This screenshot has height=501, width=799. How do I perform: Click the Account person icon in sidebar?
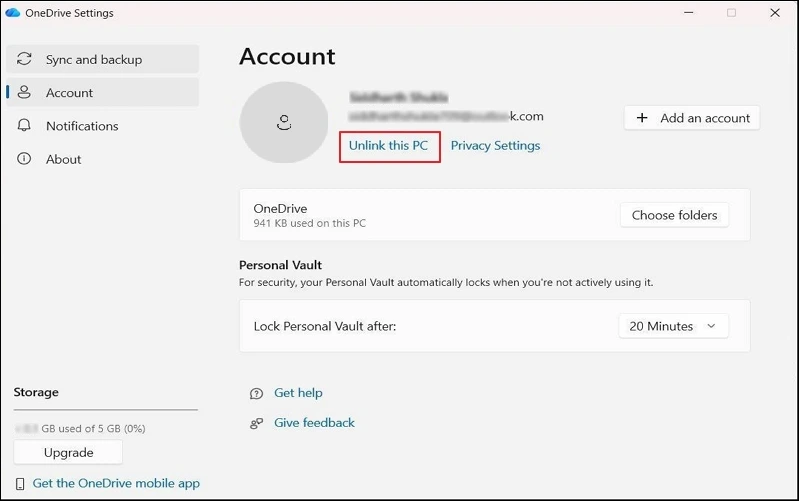24,92
